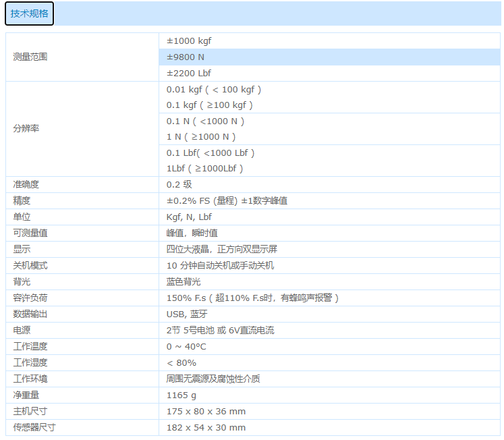Click the ±0.2% FS precision value
Image resolution: width=504 pixels, height=440 pixels.
(x=227, y=201)
